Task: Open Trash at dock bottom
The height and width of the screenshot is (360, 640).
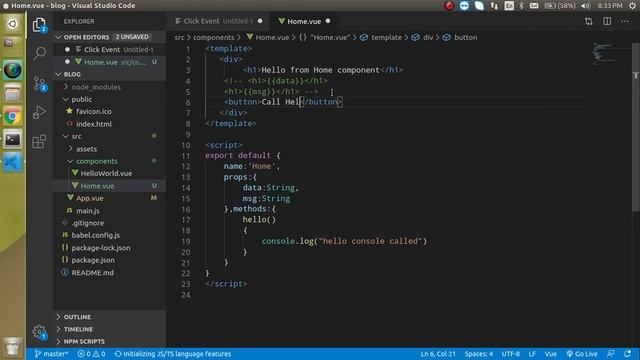Action: point(13,347)
